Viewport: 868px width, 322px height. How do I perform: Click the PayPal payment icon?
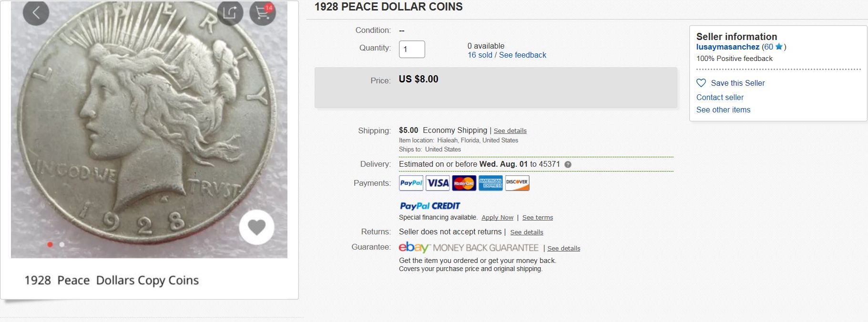411,183
